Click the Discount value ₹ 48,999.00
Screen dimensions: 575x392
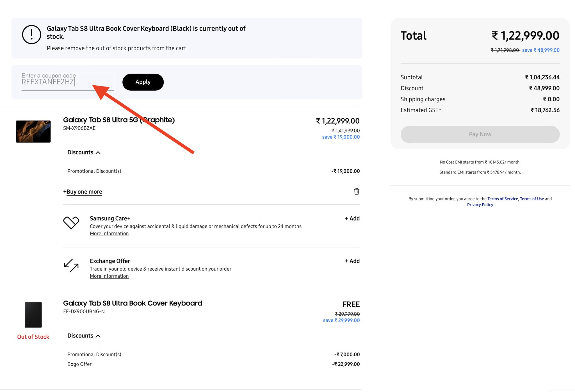[544, 88]
